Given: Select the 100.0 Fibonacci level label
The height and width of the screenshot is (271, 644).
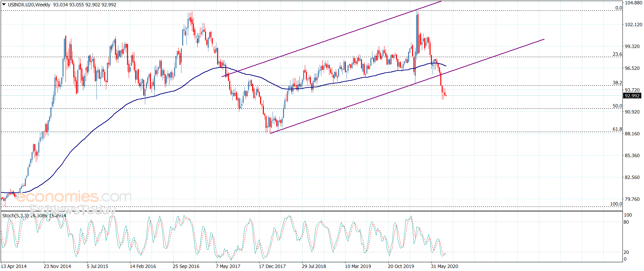Looking at the screenshot, I should (616, 204).
